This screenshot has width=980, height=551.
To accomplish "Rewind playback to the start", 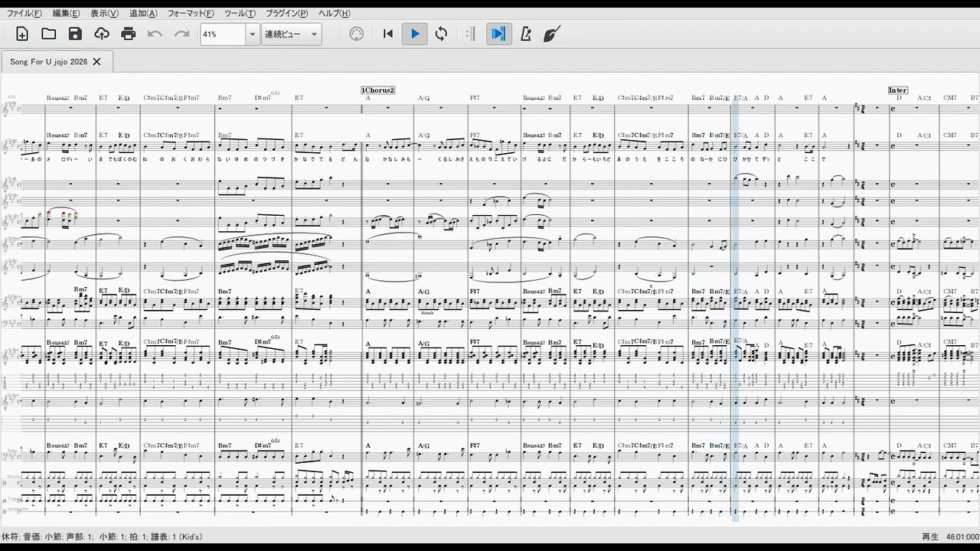I will (x=388, y=34).
